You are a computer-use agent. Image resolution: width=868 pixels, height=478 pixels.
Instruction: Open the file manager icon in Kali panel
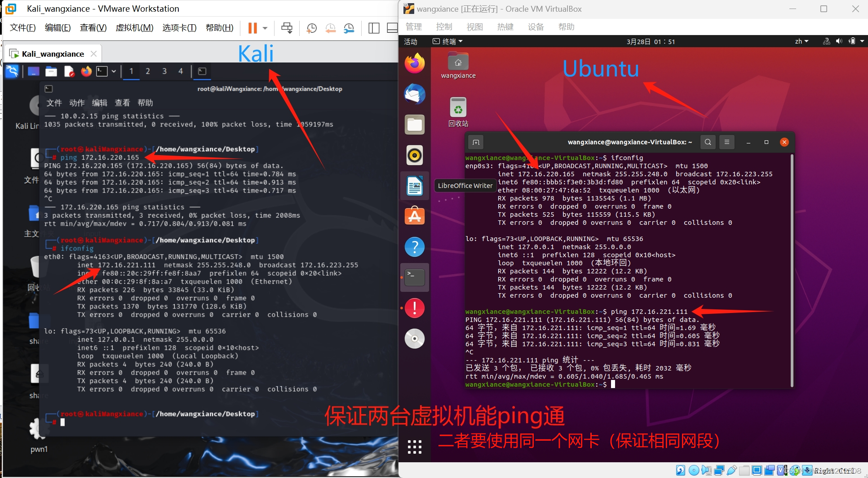(x=51, y=71)
